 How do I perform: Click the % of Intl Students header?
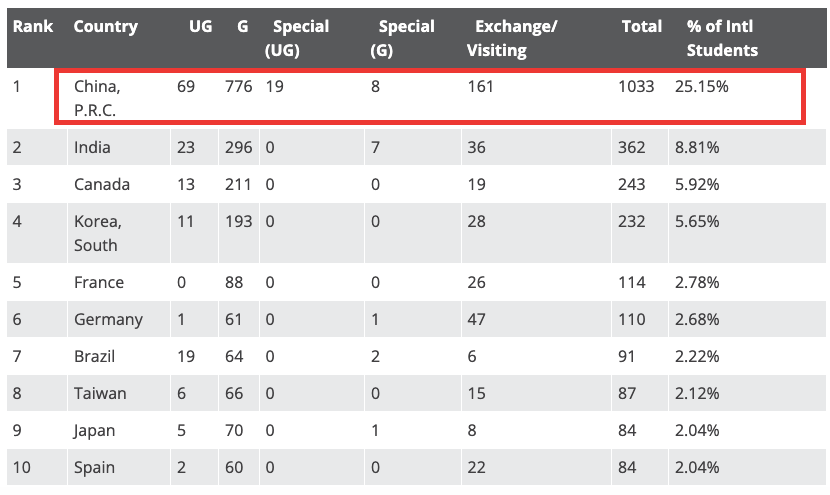722,38
